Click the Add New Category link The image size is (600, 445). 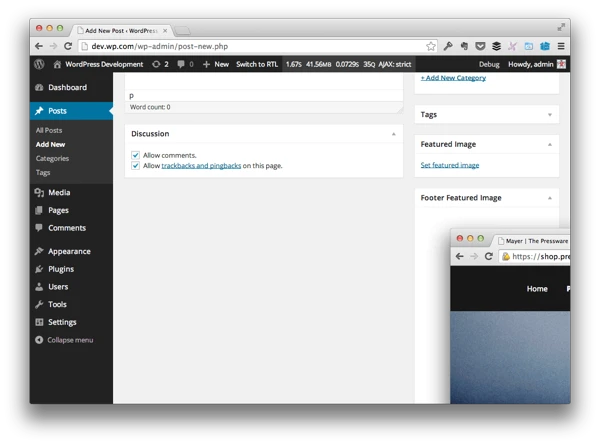(453, 77)
